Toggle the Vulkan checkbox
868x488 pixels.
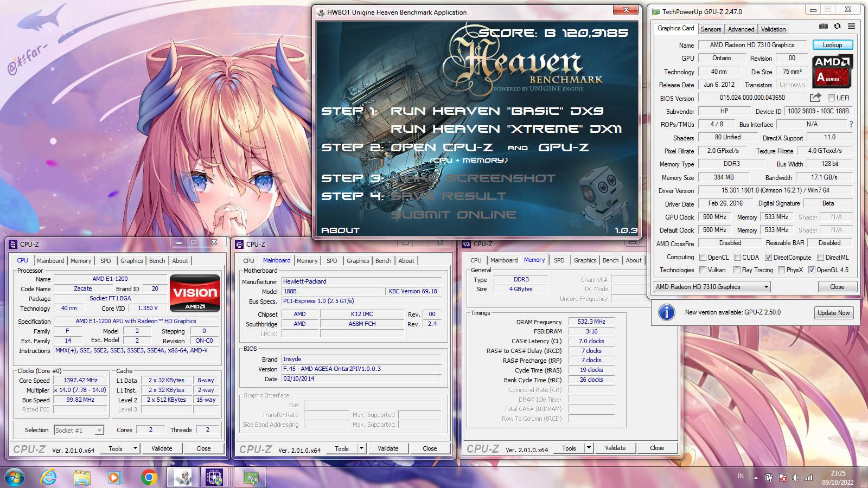[703, 270]
